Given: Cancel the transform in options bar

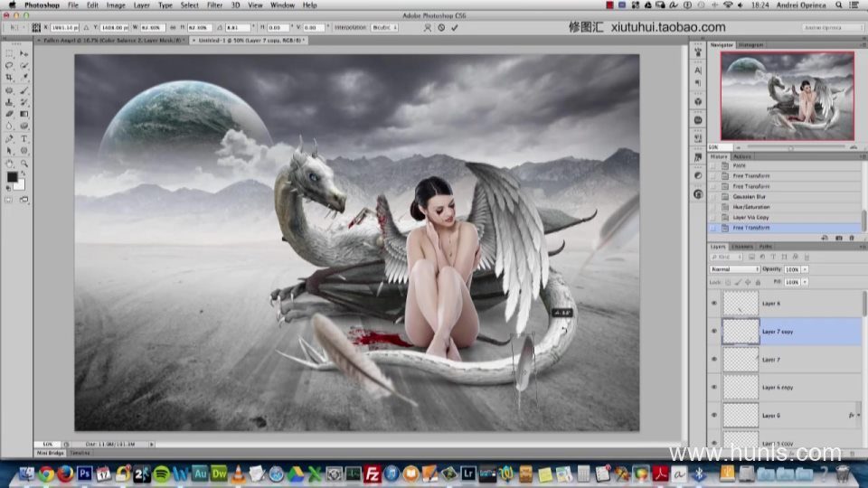Looking at the screenshot, I should 441,28.
